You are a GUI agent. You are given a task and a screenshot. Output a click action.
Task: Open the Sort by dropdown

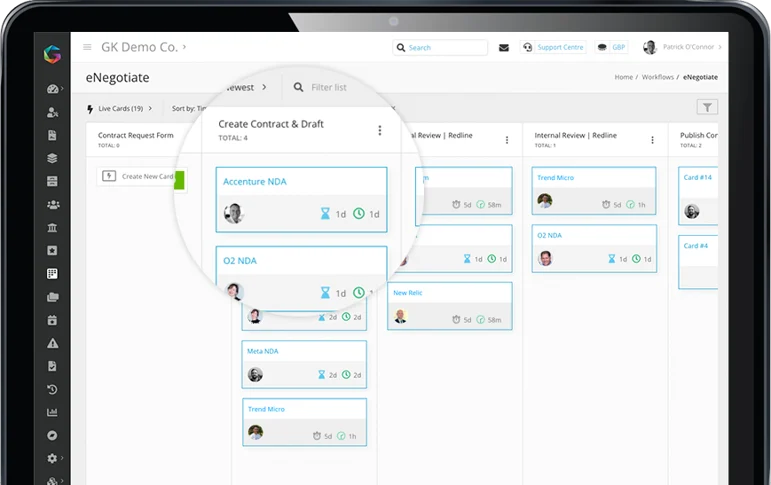click(x=188, y=109)
